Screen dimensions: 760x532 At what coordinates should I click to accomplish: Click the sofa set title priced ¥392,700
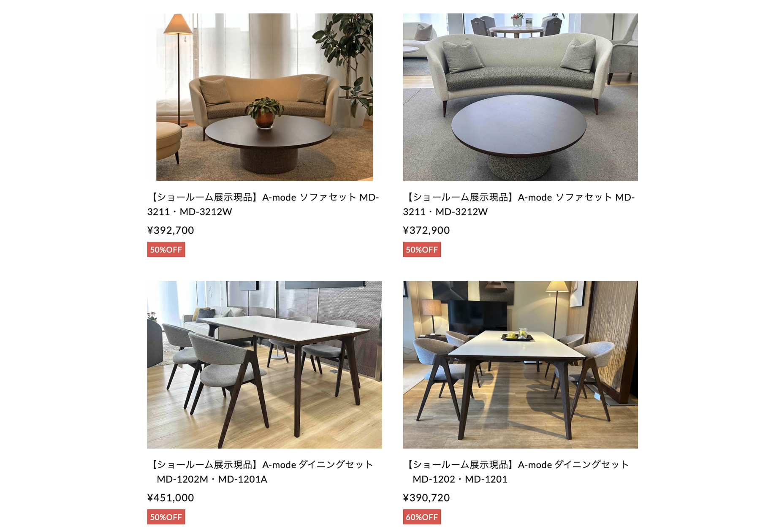pos(263,204)
